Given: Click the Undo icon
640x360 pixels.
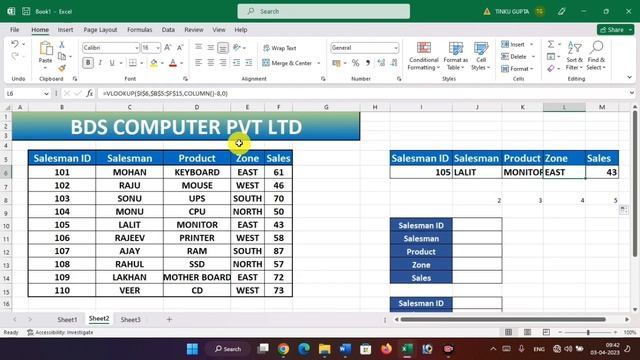Looking at the screenshot, I should [x=15, y=44].
